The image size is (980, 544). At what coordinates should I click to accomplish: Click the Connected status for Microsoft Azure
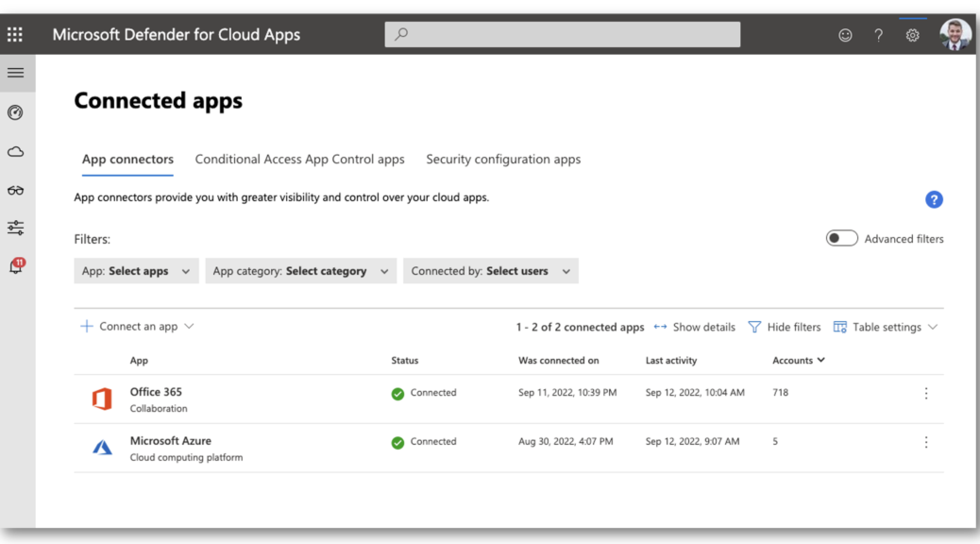(x=424, y=442)
